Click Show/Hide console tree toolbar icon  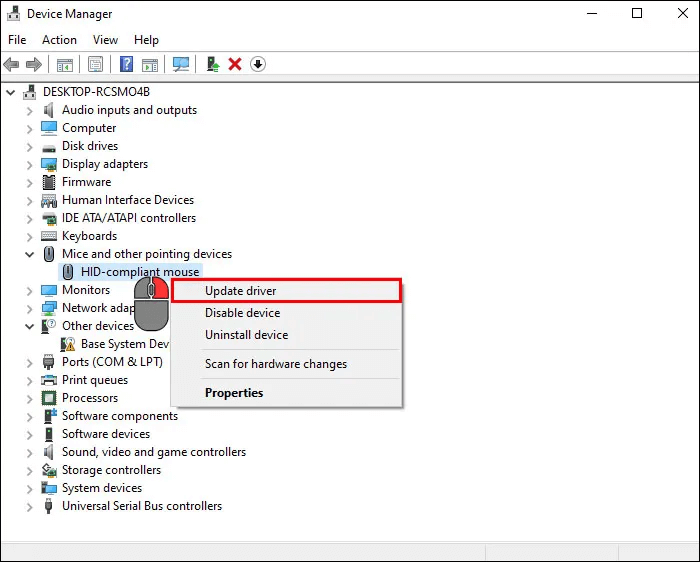pyautogui.click(x=65, y=64)
